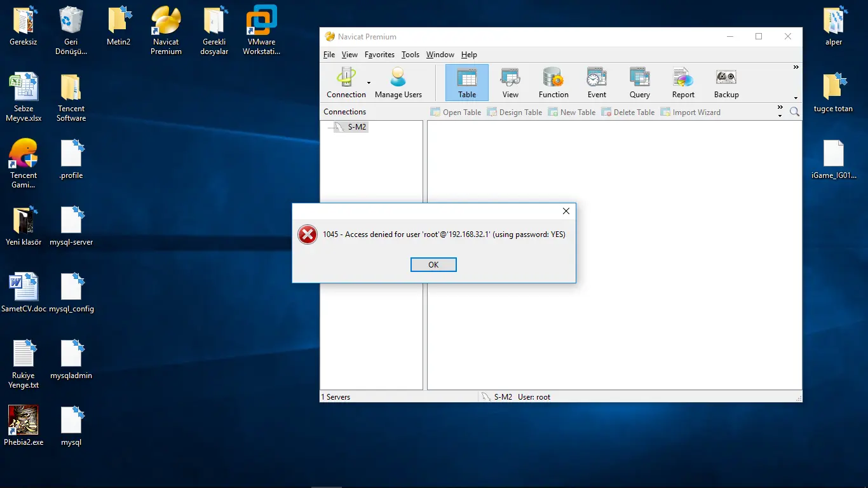Open the Backup toolbar icon

pyautogui.click(x=726, y=83)
